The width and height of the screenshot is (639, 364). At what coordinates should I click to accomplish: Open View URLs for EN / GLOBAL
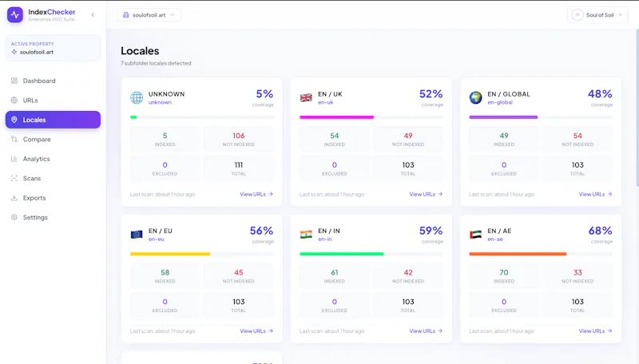pyautogui.click(x=595, y=194)
